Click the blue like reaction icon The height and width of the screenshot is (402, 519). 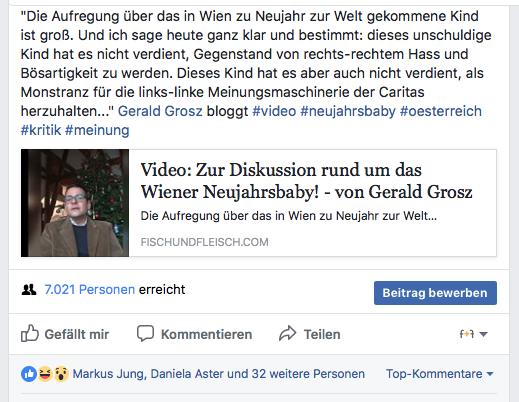pyautogui.click(x=29, y=374)
